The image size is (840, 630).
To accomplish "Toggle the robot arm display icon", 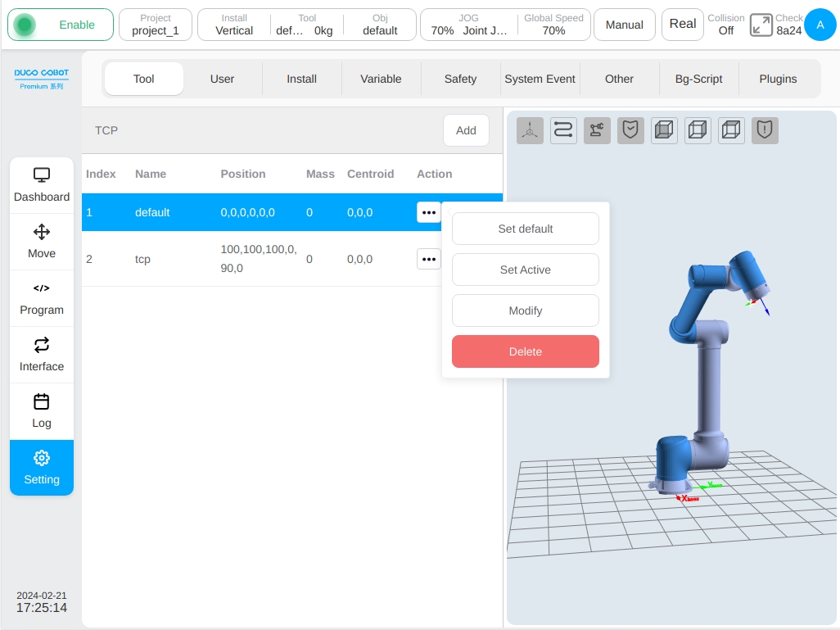I will tap(597, 130).
